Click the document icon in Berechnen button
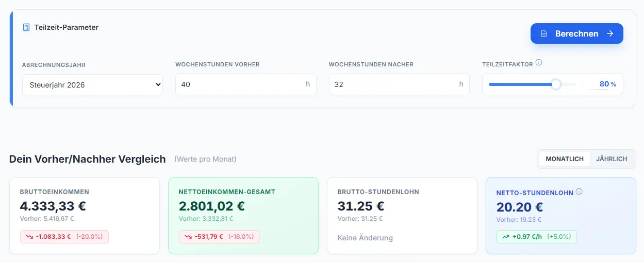 coord(543,34)
